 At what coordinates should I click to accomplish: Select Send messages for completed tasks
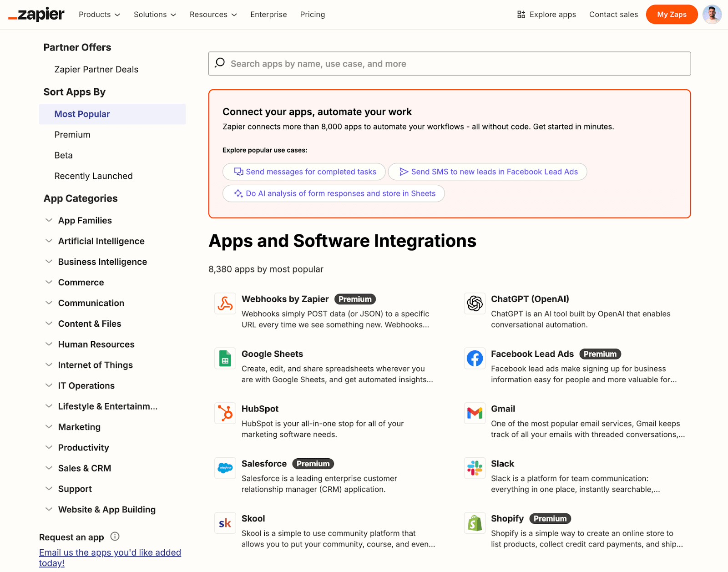coord(304,172)
